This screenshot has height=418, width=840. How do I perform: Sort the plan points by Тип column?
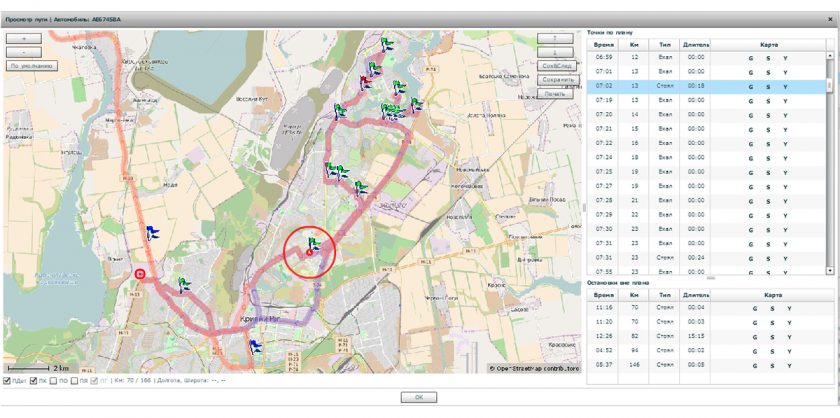point(665,44)
